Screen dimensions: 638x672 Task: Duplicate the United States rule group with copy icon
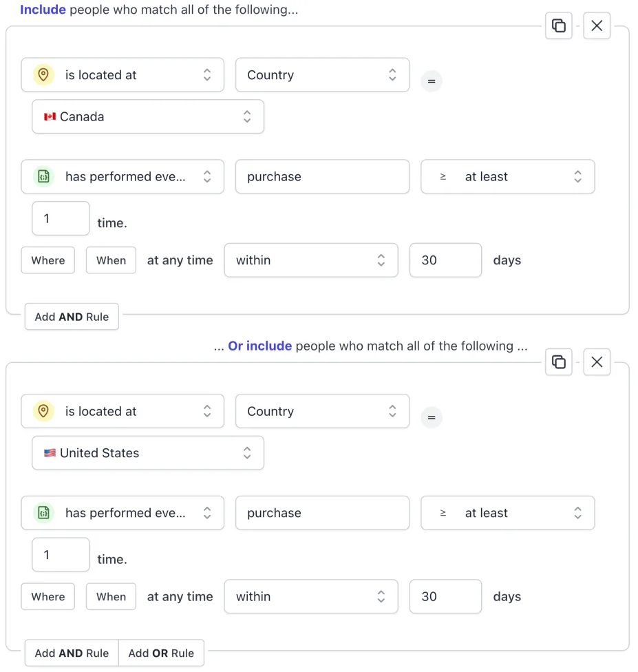tap(558, 362)
